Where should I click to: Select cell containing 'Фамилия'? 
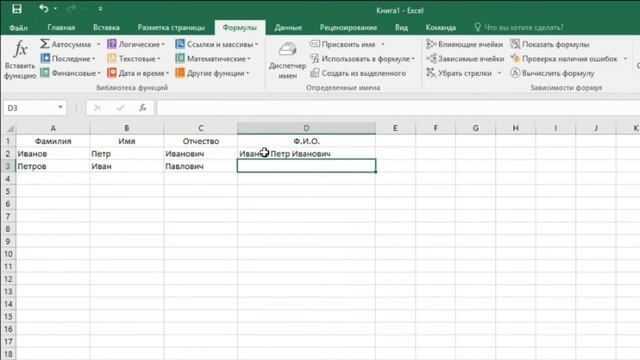coord(53,141)
